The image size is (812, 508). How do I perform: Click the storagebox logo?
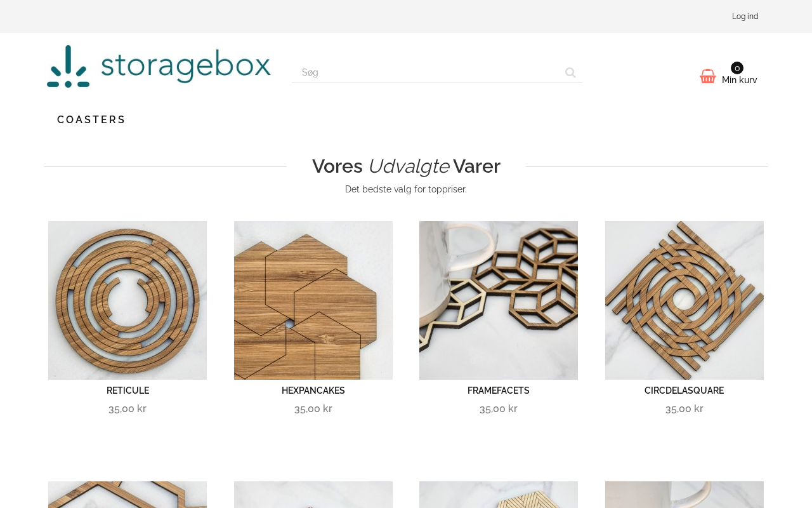click(x=159, y=66)
